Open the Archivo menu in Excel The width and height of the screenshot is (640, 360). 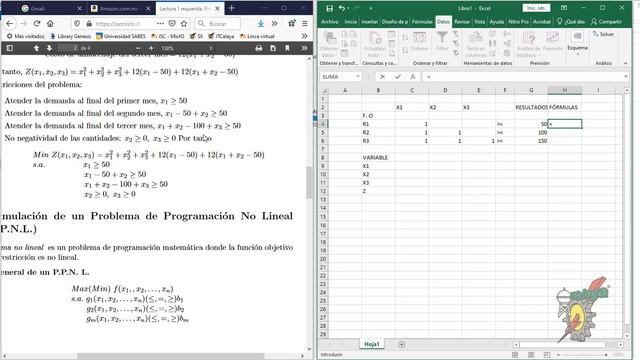click(329, 22)
